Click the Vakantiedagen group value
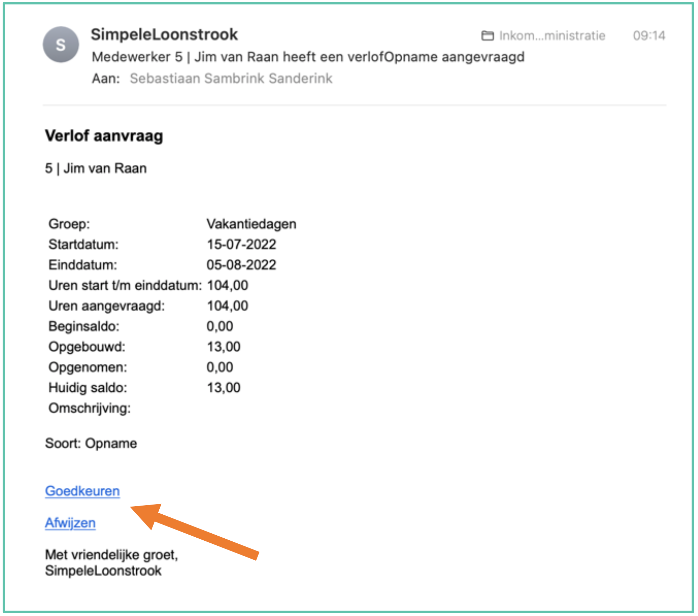The width and height of the screenshot is (698, 616). [x=251, y=224]
